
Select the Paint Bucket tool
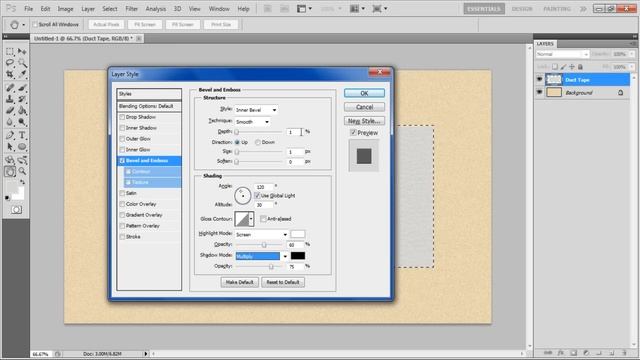click(22, 110)
